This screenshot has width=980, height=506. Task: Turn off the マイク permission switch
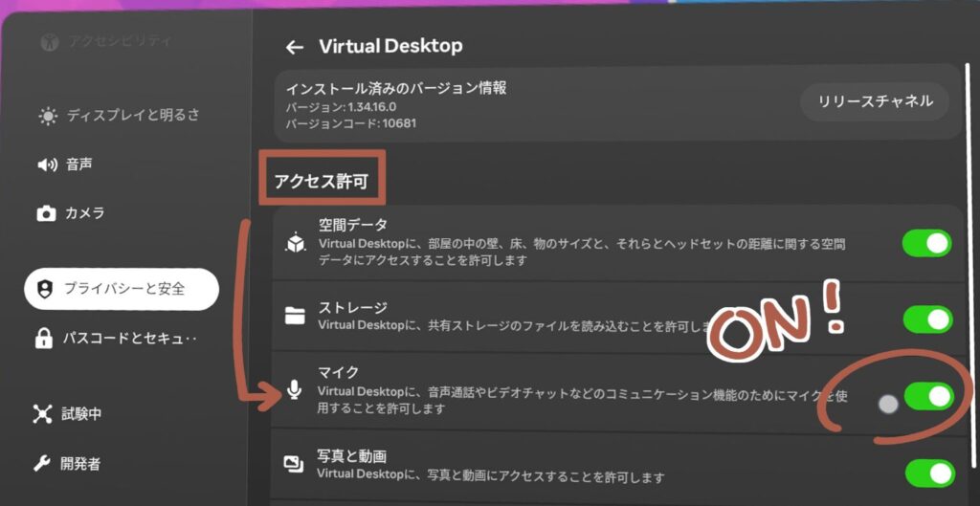927,395
